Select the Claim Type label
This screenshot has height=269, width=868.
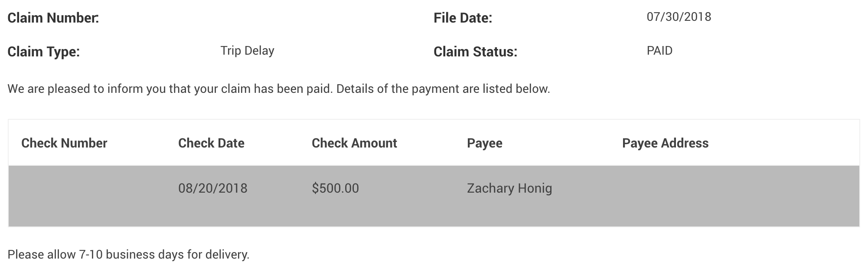pyautogui.click(x=44, y=52)
